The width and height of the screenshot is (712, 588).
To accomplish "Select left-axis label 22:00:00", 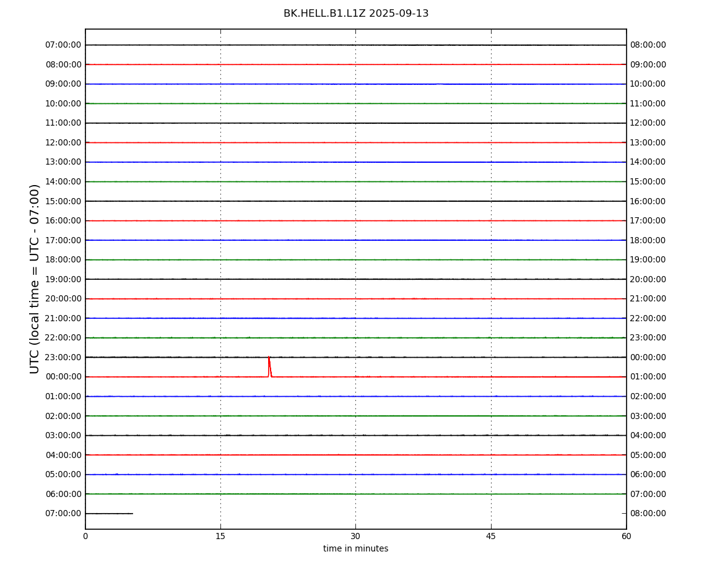I will pos(63,338).
